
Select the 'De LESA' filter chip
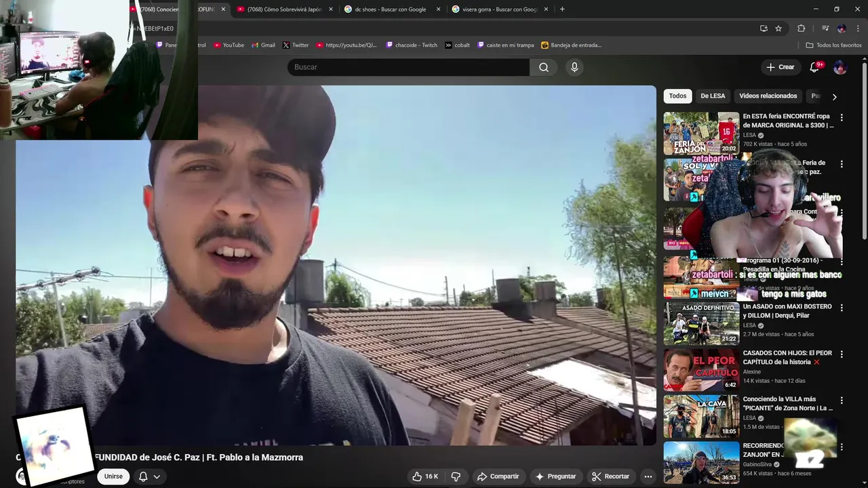(713, 96)
